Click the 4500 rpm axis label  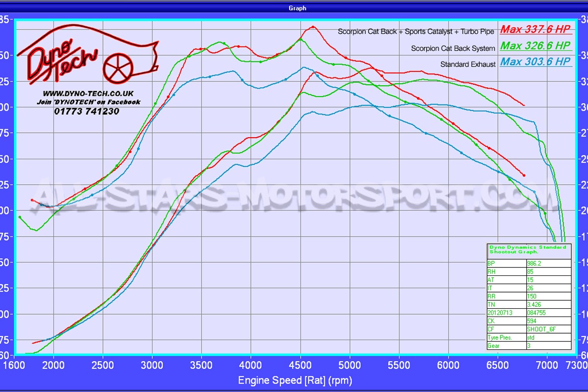300,365
